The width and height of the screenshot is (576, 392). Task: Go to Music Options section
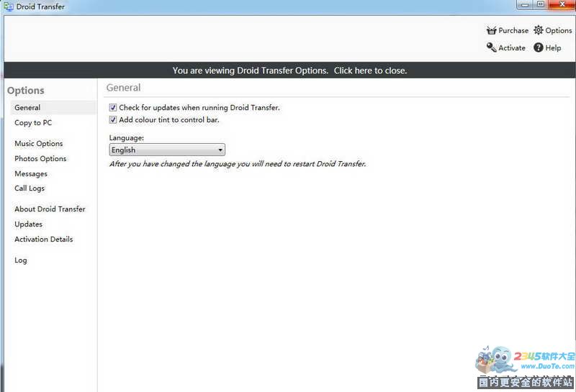[38, 144]
